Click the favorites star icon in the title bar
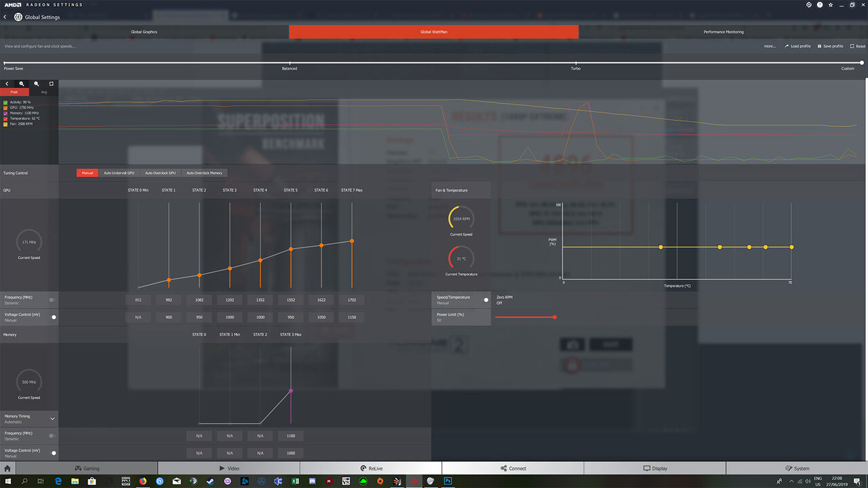 click(831, 5)
